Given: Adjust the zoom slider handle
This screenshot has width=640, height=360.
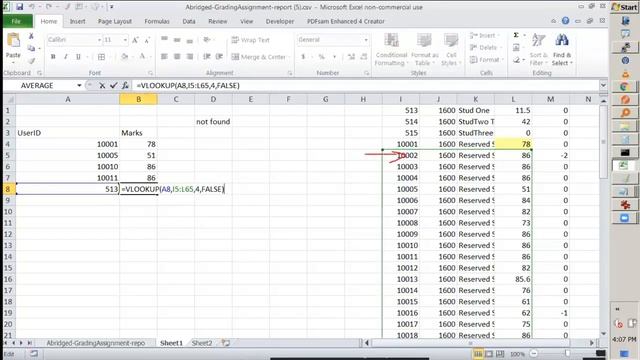Looking at the screenshot, I should tap(567, 353).
